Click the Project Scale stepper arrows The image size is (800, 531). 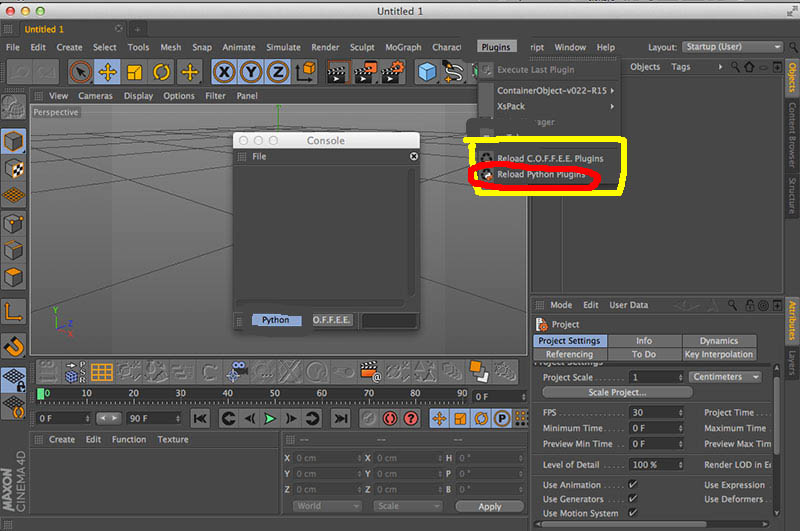680,377
